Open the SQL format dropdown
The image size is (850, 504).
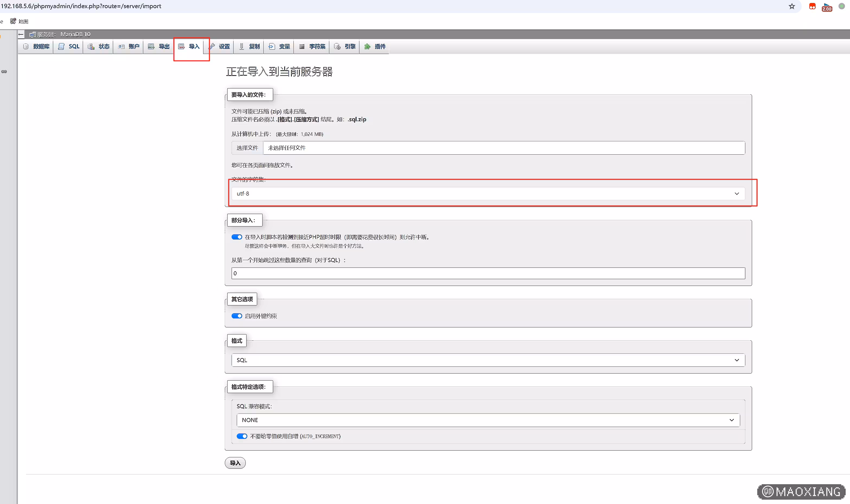point(488,360)
